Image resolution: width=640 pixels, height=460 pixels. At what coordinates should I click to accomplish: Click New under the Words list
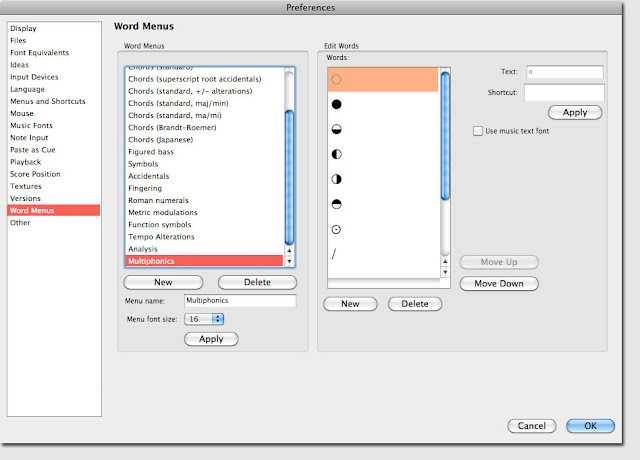[x=350, y=304]
